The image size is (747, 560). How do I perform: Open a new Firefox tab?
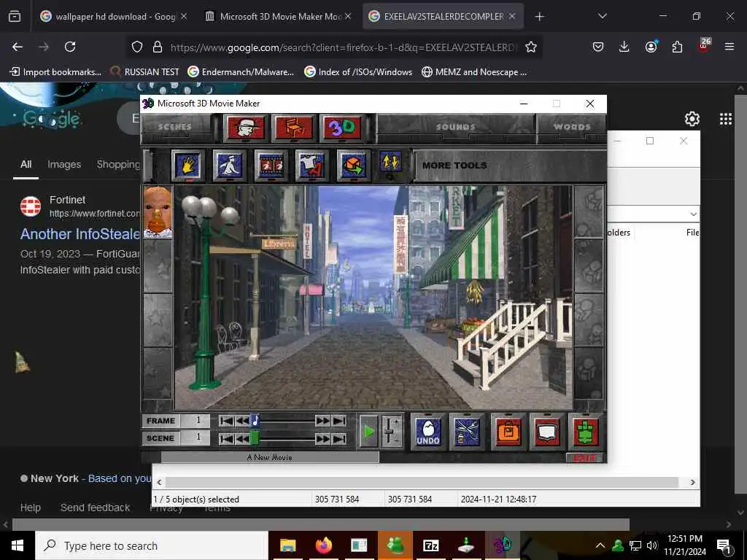[539, 17]
